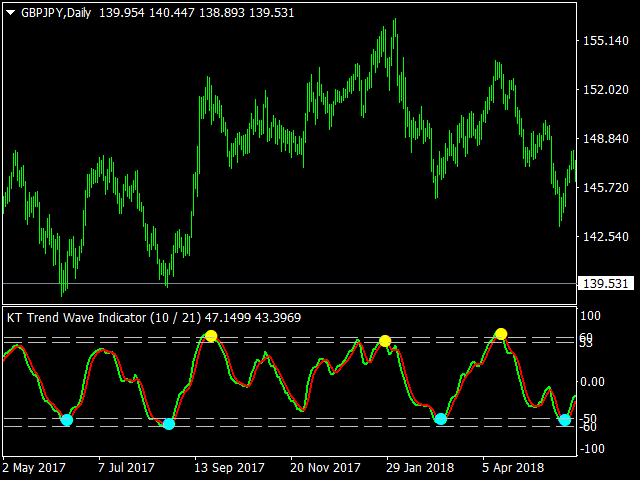
Task: Click the KT Trend Wave Indicator label
Action: click(76, 318)
